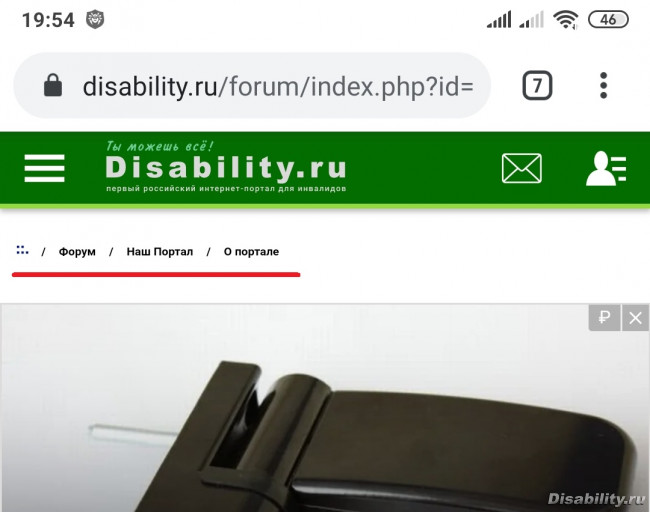Tap the battery indicator showing 46

tap(608, 19)
